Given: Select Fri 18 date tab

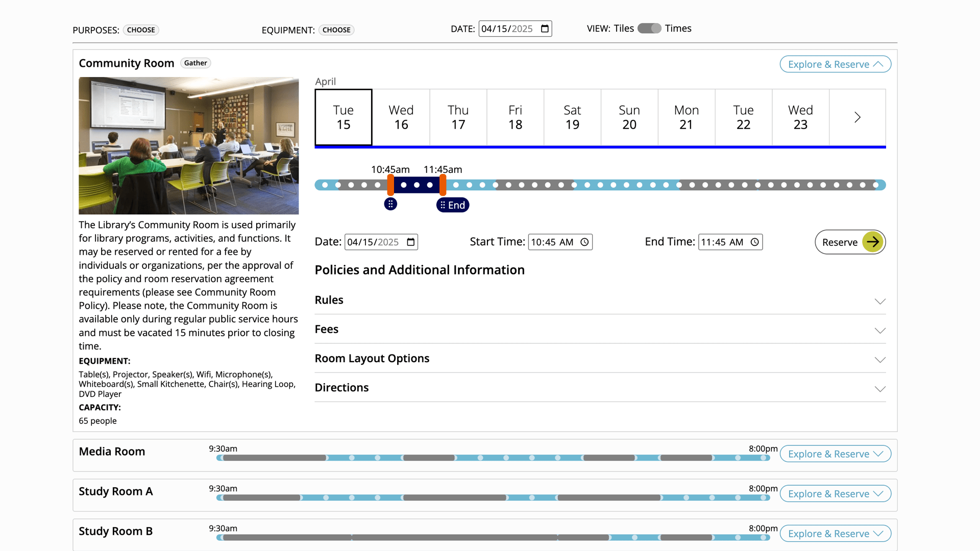Looking at the screenshot, I should pyautogui.click(x=515, y=117).
